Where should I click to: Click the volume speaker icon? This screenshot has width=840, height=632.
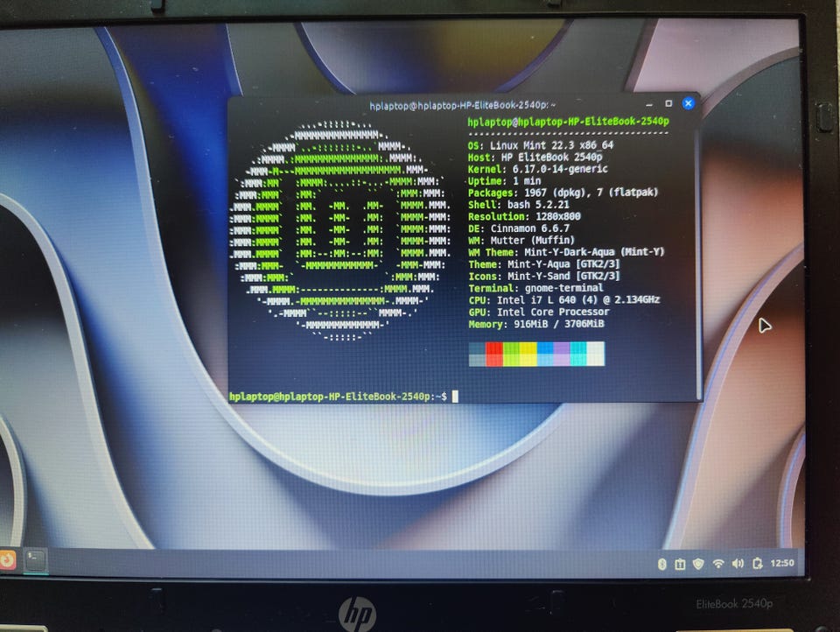(x=738, y=564)
